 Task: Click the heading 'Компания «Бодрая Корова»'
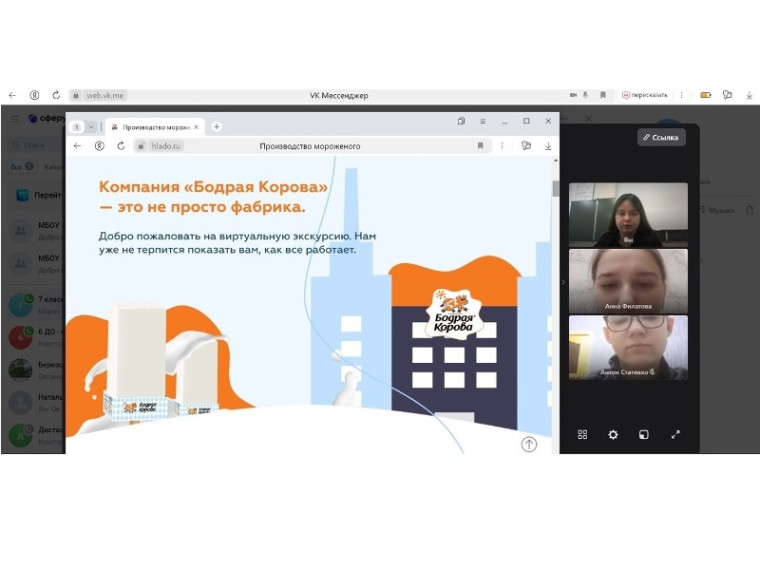[213, 187]
